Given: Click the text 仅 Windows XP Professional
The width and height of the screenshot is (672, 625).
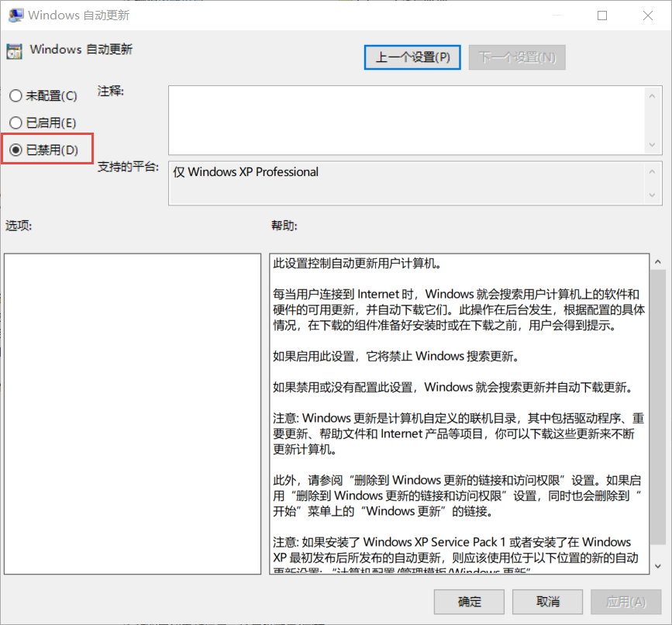Looking at the screenshot, I should point(246,172).
